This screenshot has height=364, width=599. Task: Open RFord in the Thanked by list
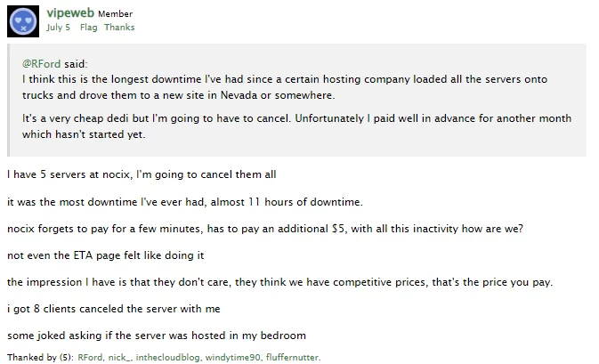pyautogui.click(x=90, y=358)
